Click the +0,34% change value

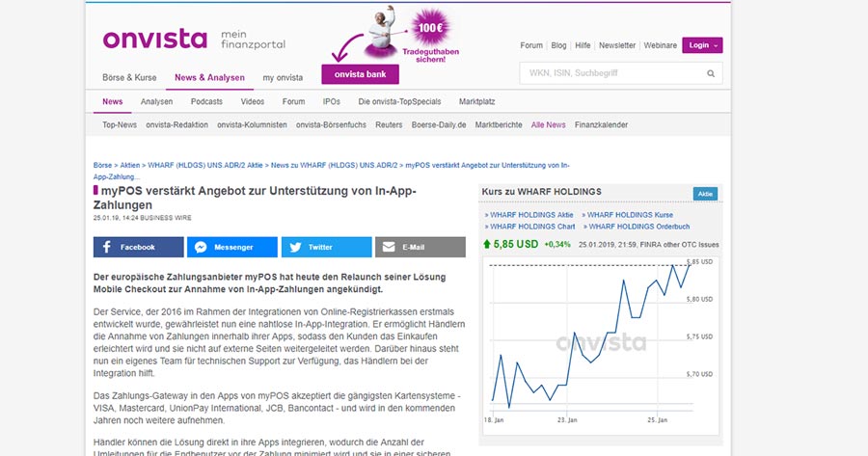(557, 245)
